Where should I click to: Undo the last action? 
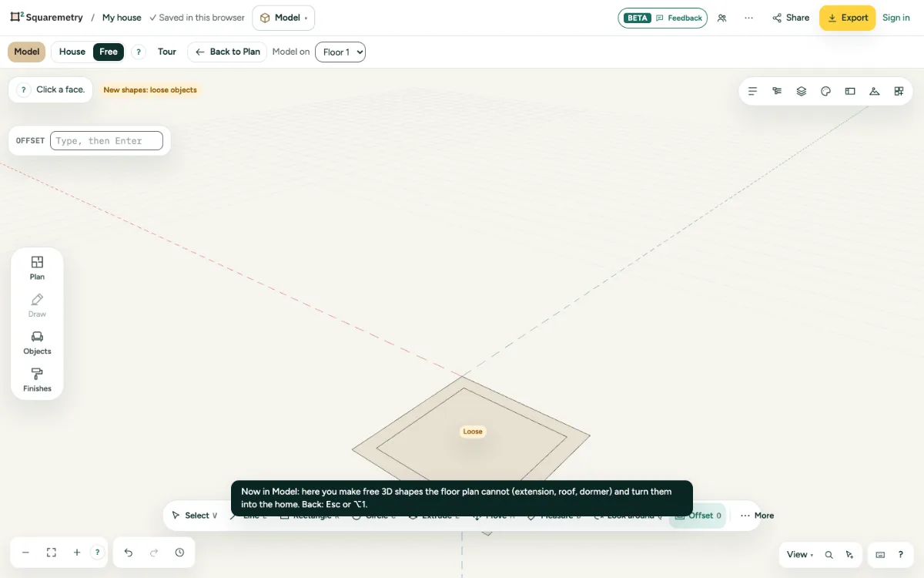coord(129,553)
